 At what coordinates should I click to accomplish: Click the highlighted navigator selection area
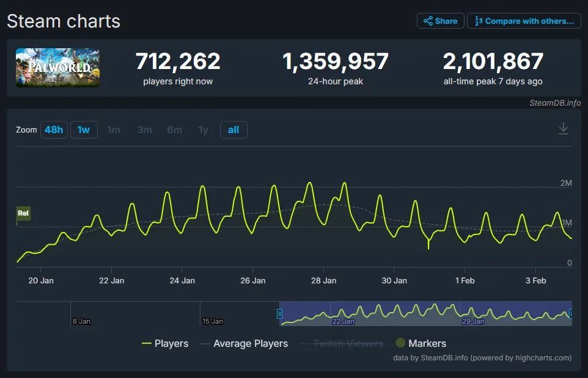point(425,313)
